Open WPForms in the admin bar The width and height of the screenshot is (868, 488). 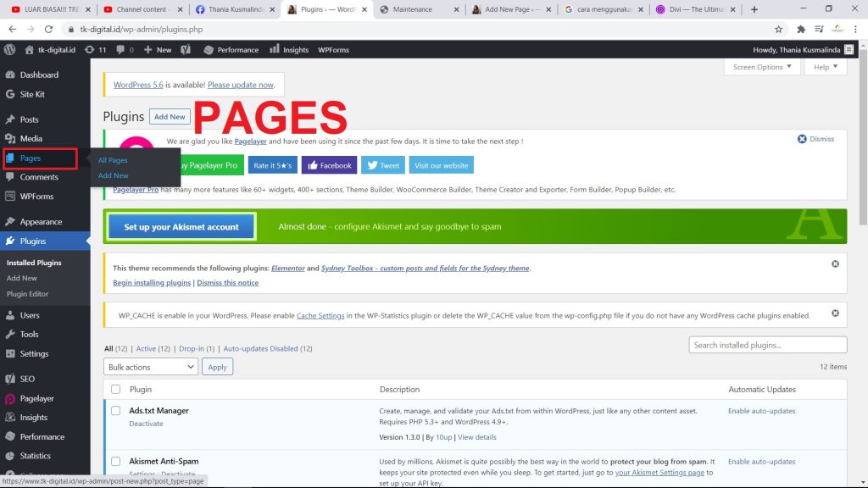click(x=333, y=49)
